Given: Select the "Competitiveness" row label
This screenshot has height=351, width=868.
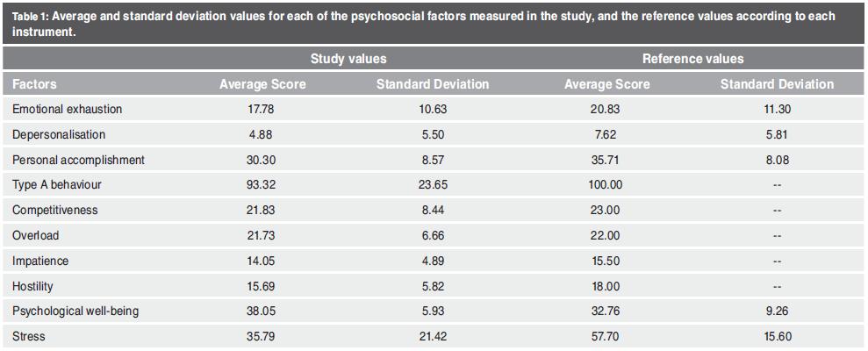Looking at the screenshot, I should [x=55, y=211].
